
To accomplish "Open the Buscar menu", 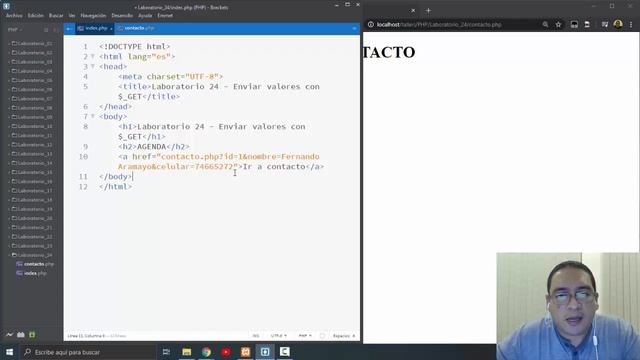I will click(56, 16).
